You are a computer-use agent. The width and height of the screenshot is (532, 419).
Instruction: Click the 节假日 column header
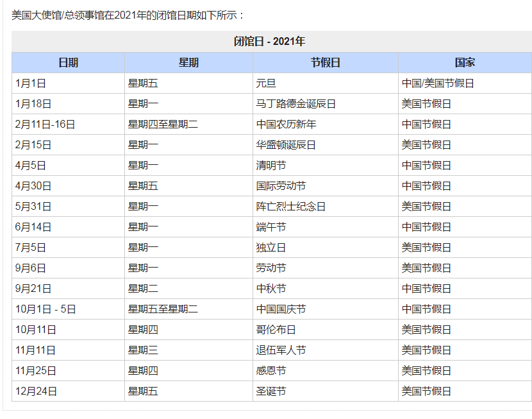point(325,62)
